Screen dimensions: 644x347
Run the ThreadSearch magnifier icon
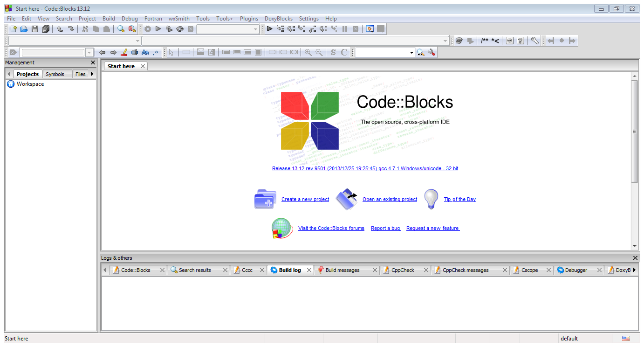coord(421,53)
